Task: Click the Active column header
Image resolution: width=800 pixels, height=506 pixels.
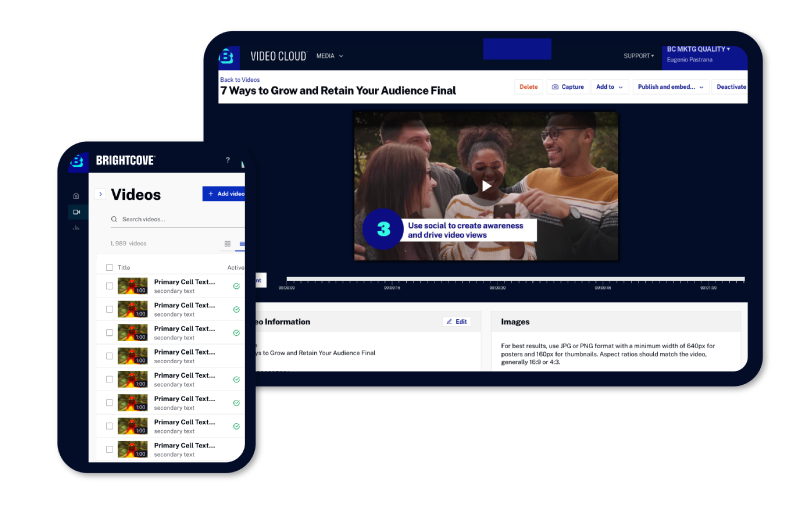Action: click(x=236, y=267)
